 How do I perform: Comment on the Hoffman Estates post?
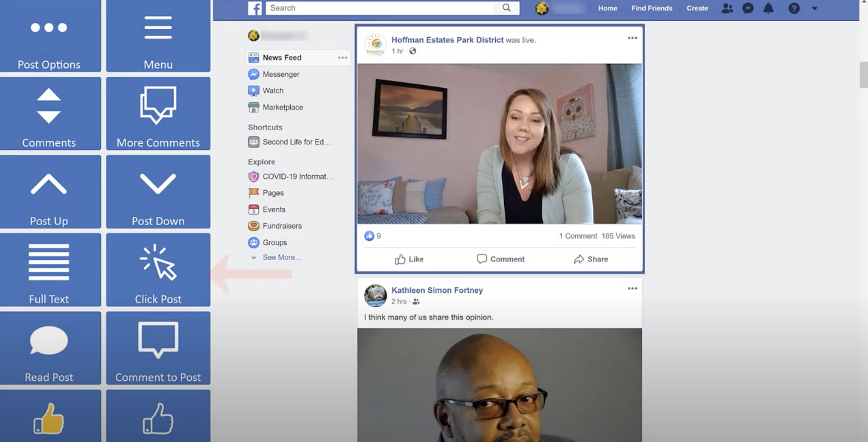click(500, 259)
